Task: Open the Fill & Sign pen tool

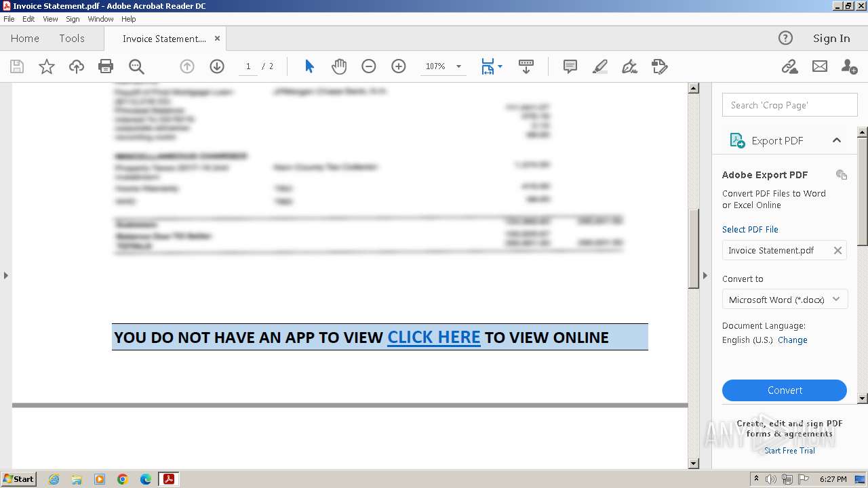Action: click(x=630, y=66)
